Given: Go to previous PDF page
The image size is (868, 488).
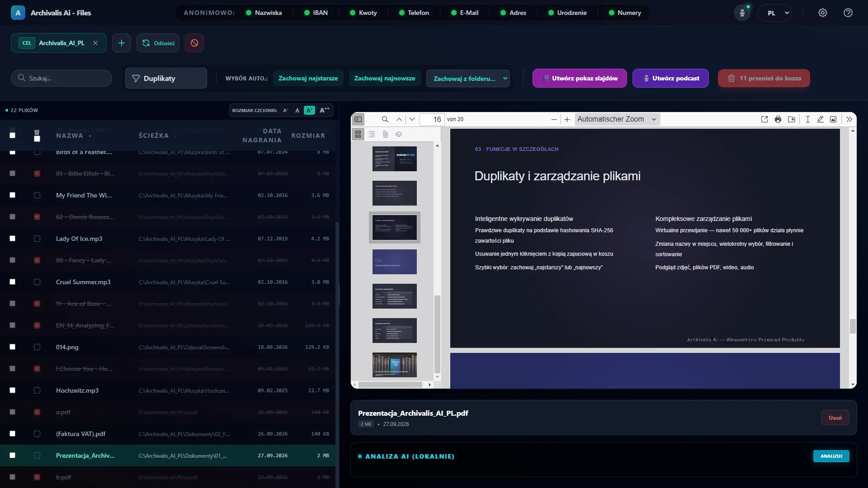Looking at the screenshot, I should click(399, 119).
